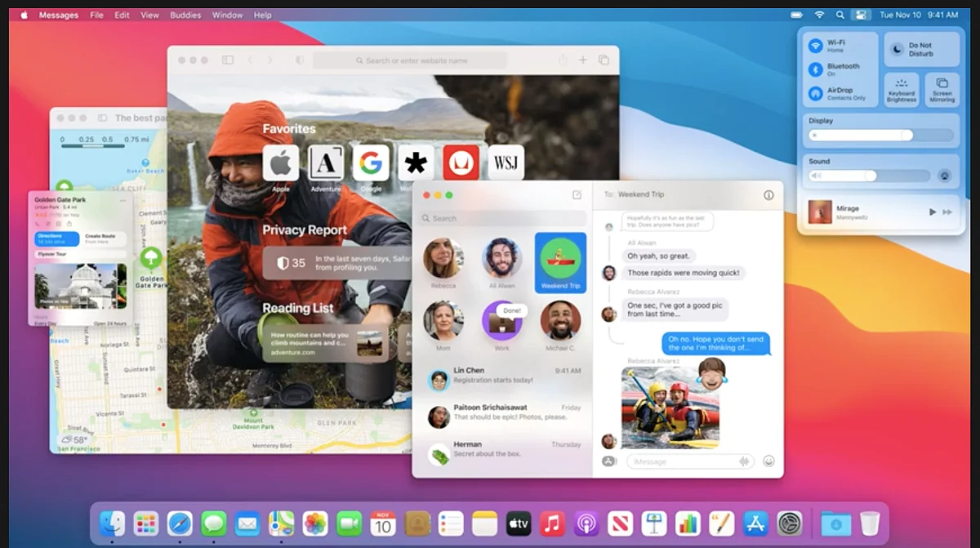
Task: Open System Preferences from the Dock
Action: coord(790,523)
